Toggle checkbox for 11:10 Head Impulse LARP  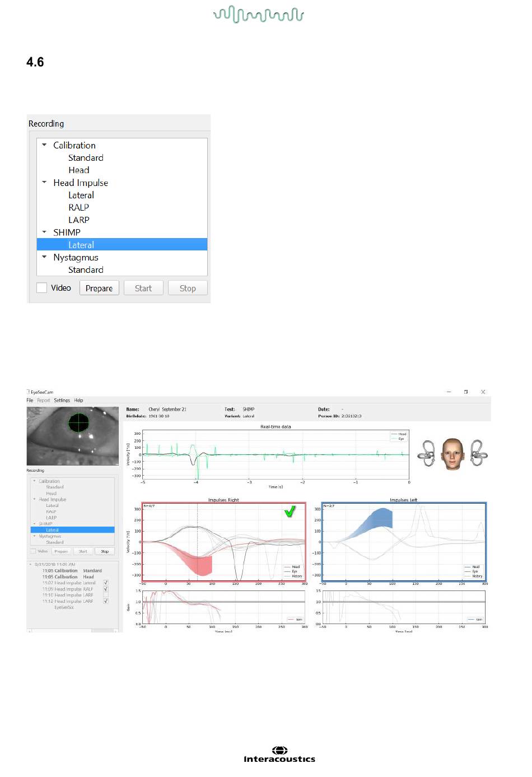105,595
